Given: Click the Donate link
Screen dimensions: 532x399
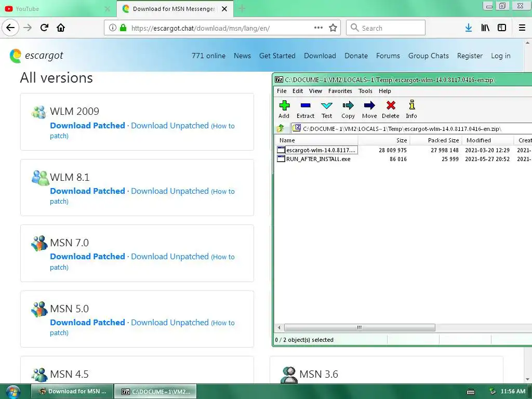Looking at the screenshot, I should [x=356, y=56].
